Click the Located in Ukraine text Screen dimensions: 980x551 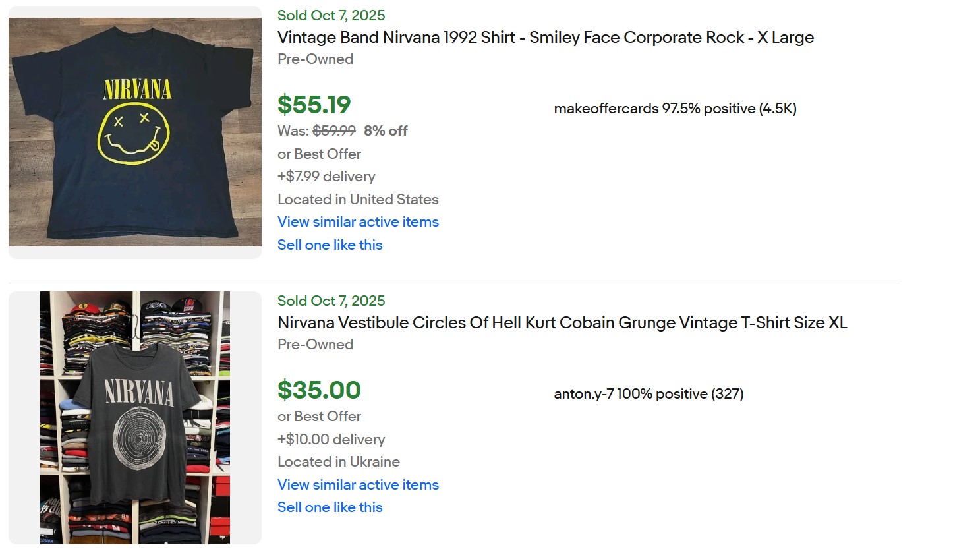338,462
